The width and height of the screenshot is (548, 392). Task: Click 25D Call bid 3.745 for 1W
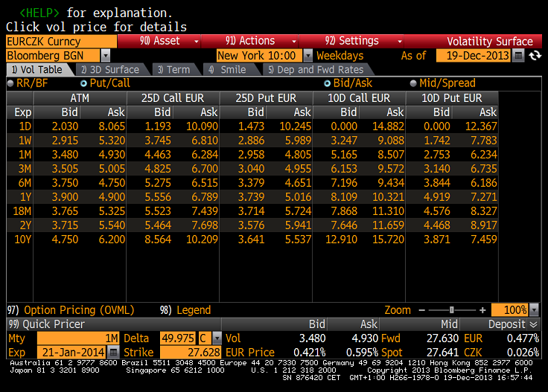(x=158, y=141)
